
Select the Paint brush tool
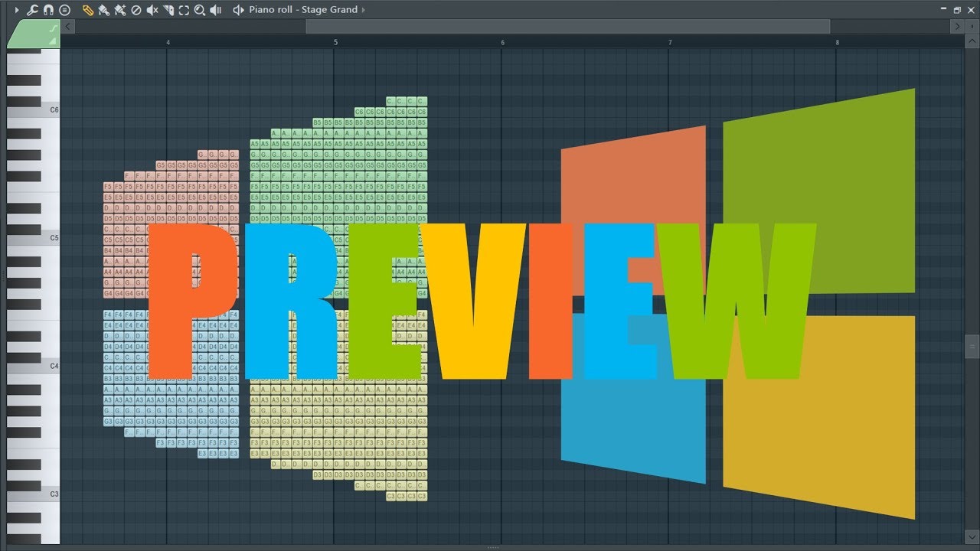point(104,10)
